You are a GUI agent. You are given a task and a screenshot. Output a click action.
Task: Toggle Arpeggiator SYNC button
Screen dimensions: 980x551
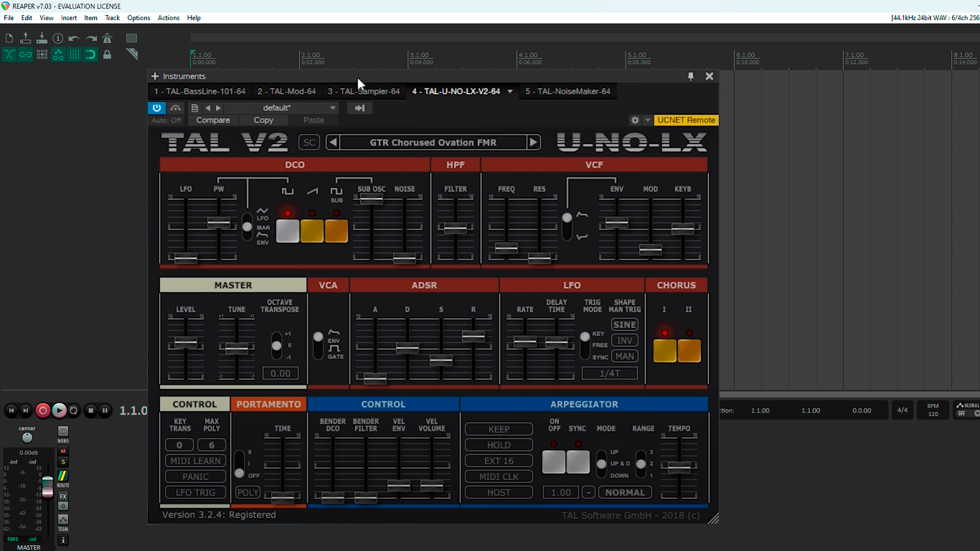[x=578, y=462]
